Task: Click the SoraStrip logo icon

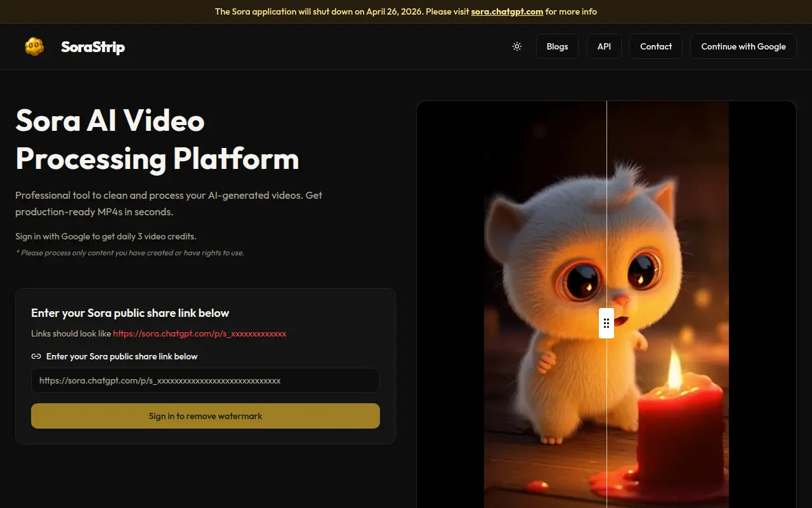Action: (34, 46)
